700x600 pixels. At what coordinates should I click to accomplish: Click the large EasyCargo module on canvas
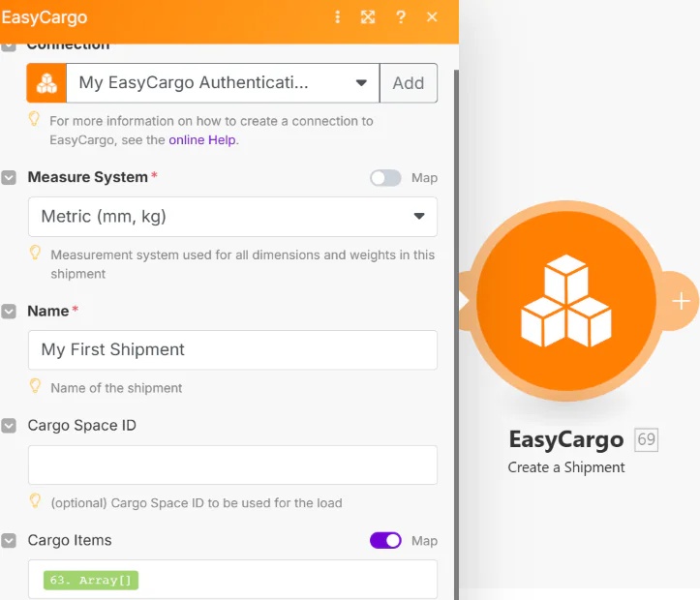click(566, 301)
